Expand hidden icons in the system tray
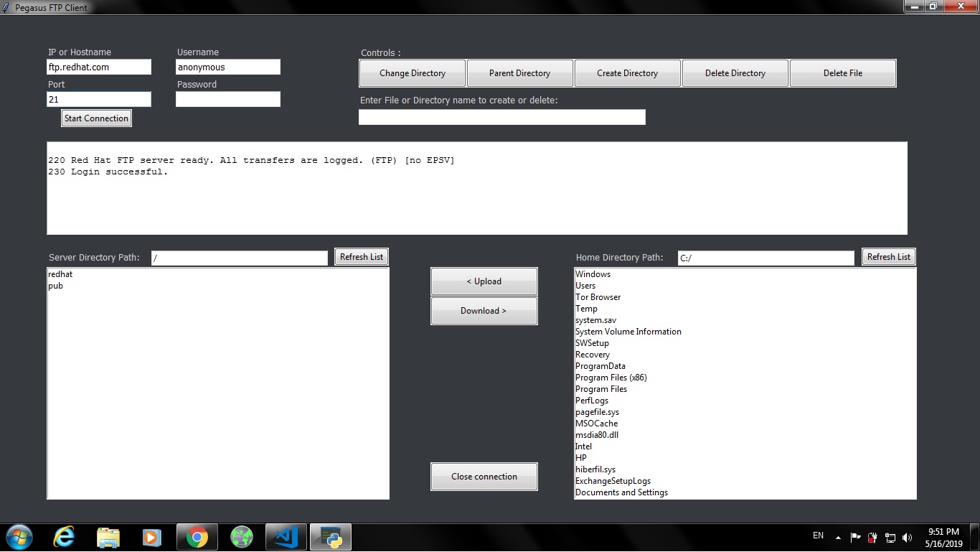This screenshot has width=980, height=552. tap(837, 537)
